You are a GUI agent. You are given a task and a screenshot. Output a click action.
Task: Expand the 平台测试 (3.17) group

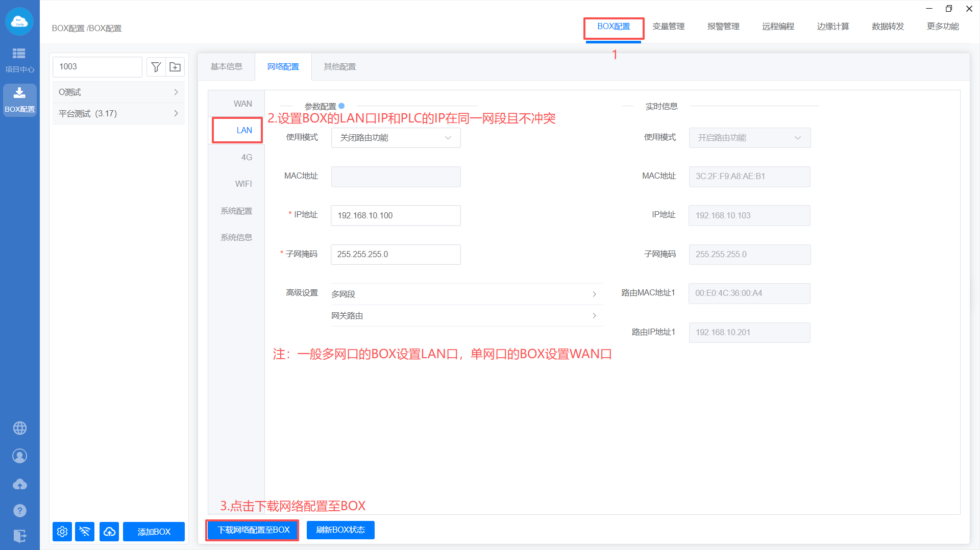[x=118, y=114]
